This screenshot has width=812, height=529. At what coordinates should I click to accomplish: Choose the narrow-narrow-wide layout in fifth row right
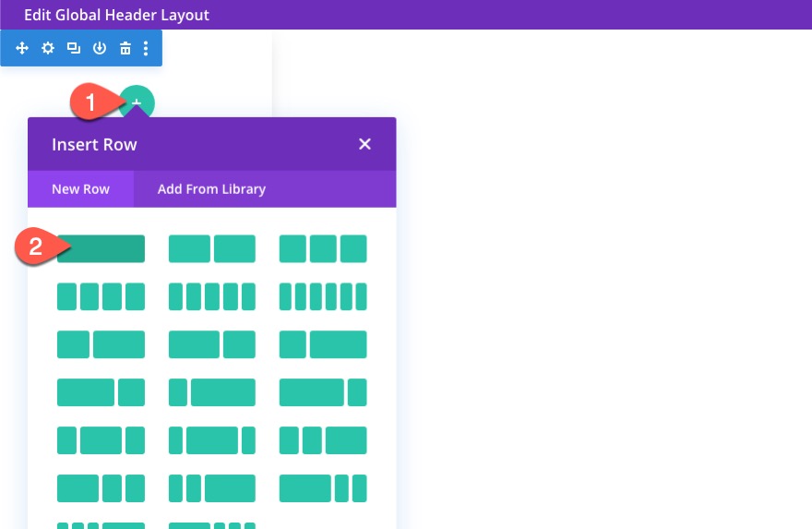(323, 440)
